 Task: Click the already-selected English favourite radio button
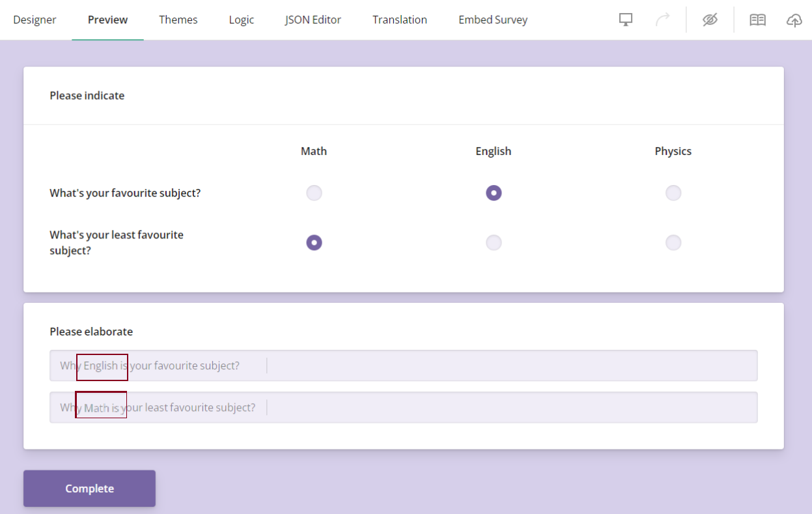pos(494,193)
